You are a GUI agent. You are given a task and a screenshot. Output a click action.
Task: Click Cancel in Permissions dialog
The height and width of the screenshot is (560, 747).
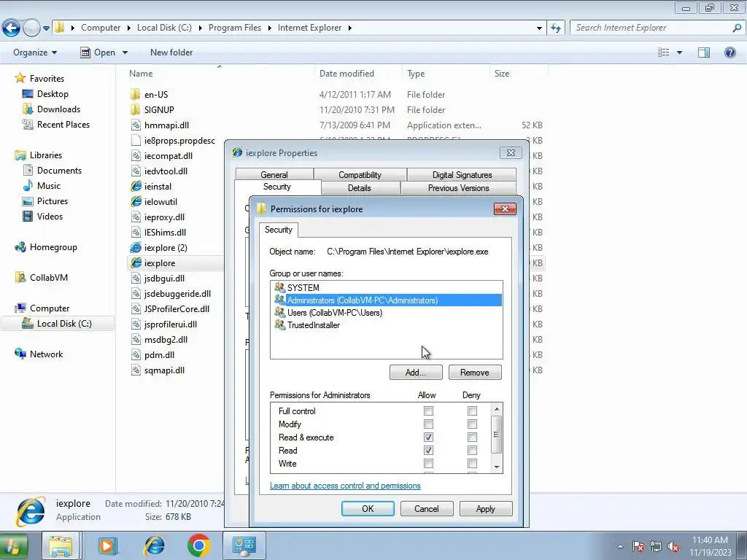click(x=426, y=508)
